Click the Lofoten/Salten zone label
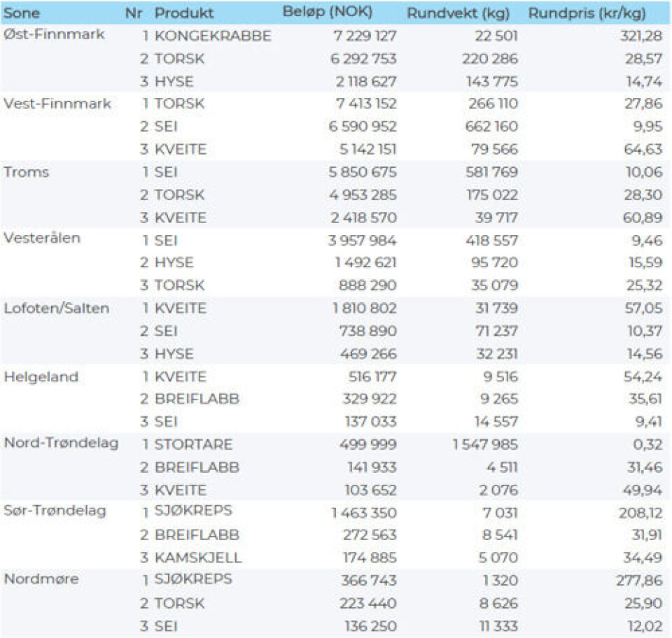Viewport: 672px width, 638px height. pyautogui.click(x=57, y=309)
